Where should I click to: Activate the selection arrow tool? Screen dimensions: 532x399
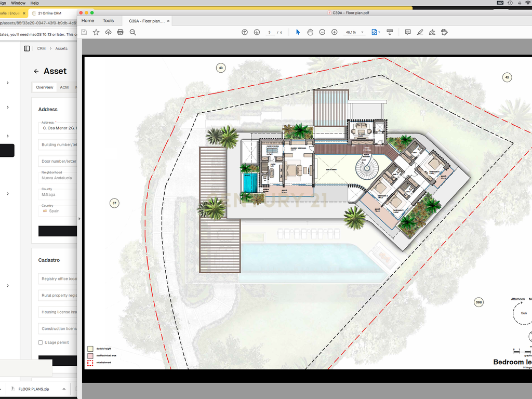click(298, 32)
